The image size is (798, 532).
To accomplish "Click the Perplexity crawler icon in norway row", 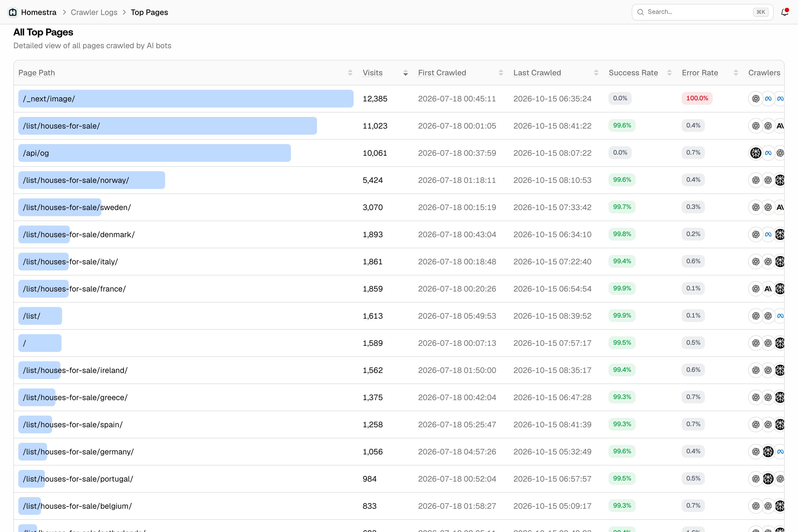I will tap(780, 180).
